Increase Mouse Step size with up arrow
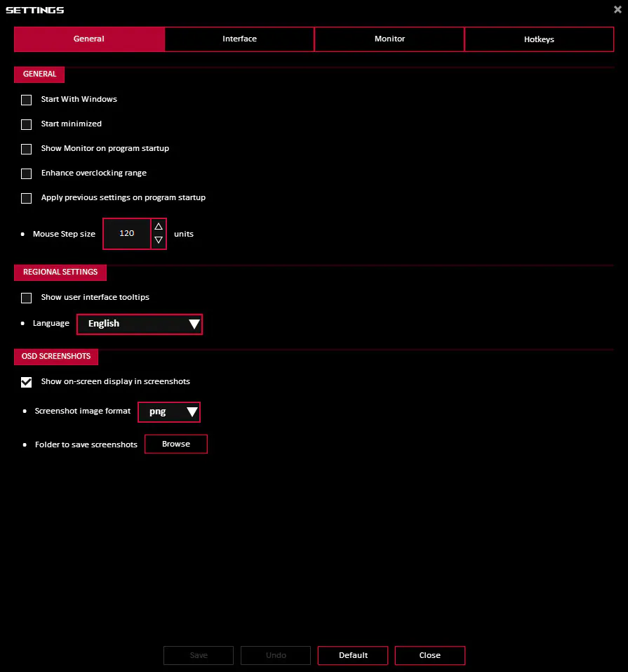The image size is (628, 672). tap(159, 226)
